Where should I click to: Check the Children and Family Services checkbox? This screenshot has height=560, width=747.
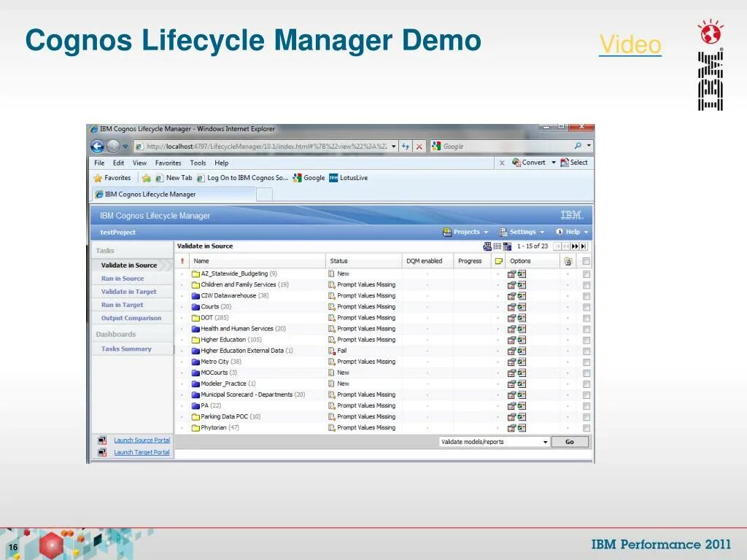587,285
